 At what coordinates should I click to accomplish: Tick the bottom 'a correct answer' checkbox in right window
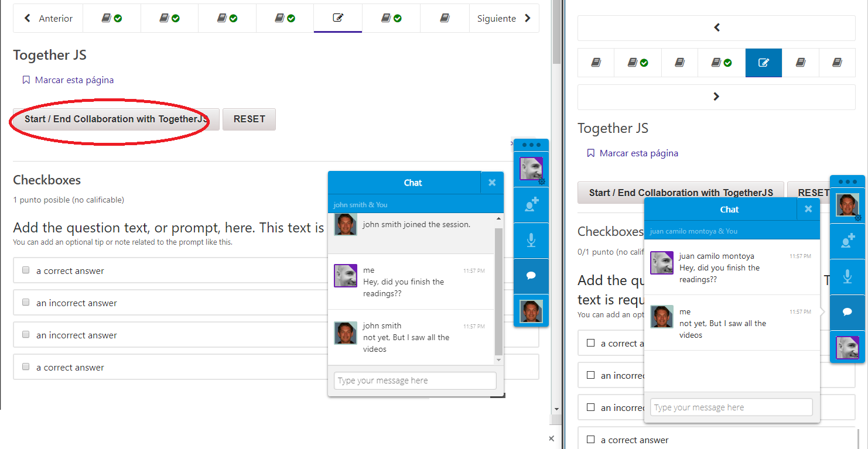click(x=590, y=439)
